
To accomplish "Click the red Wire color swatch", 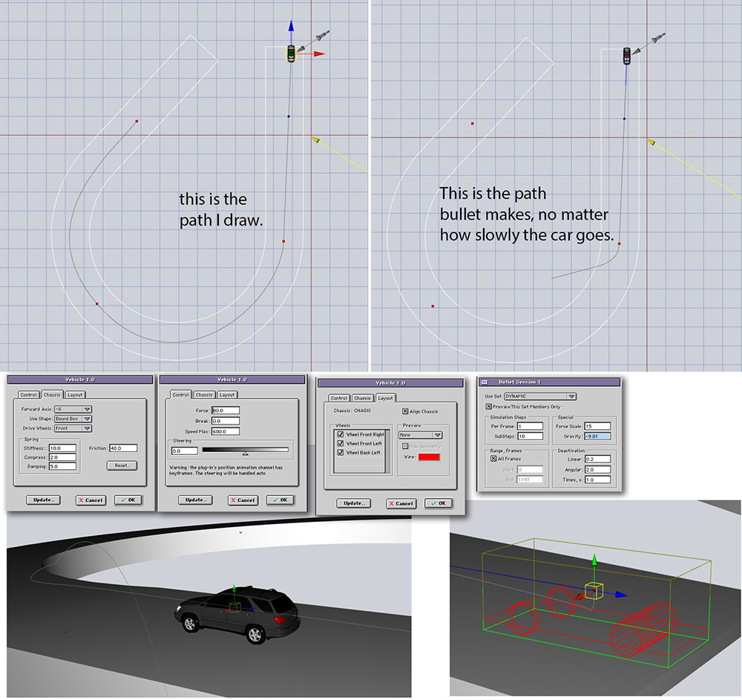I will [x=429, y=457].
